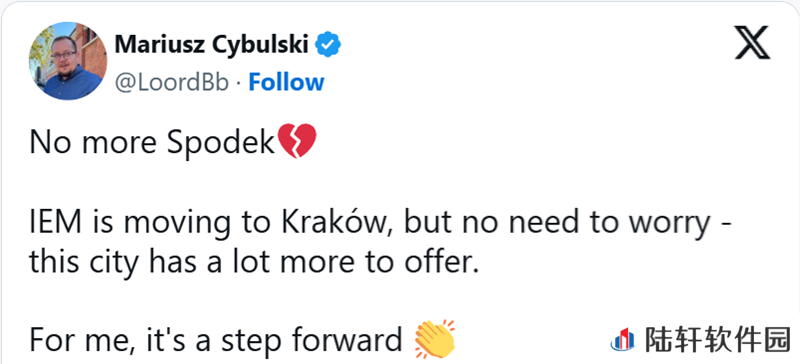Follow the @LoordBb account
800x364 pixels.
click(x=286, y=82)
